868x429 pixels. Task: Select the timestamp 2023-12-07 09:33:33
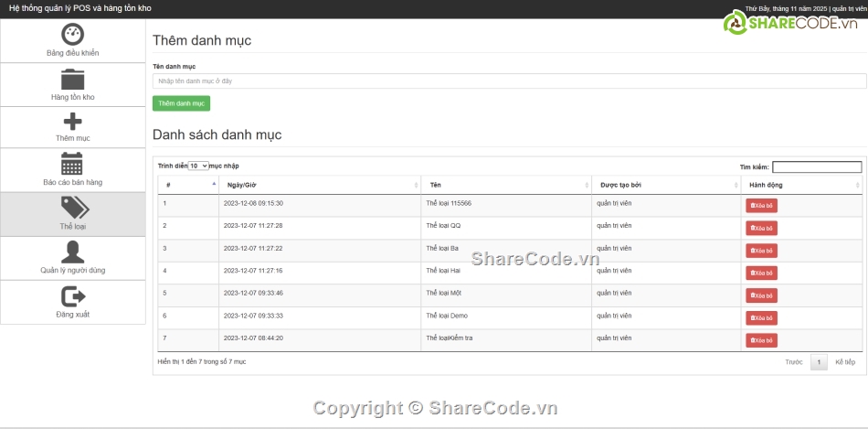pyautogui.click(x=253, y=316)
